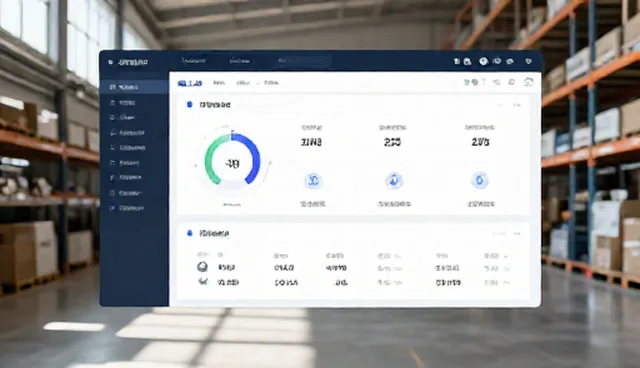
Task: Click the headset-like icon at the white toolbar's right end
Action: pos(529,82)
